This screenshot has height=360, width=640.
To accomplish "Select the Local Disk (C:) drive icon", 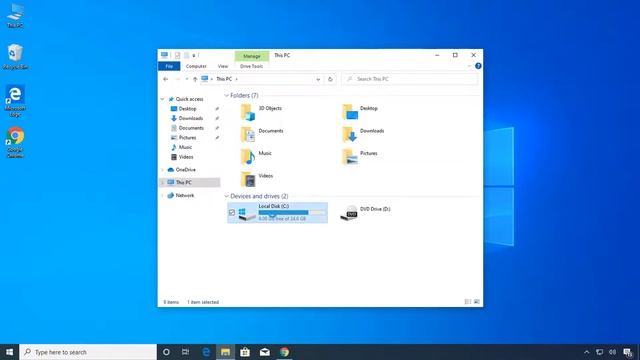I will [247, 213].
